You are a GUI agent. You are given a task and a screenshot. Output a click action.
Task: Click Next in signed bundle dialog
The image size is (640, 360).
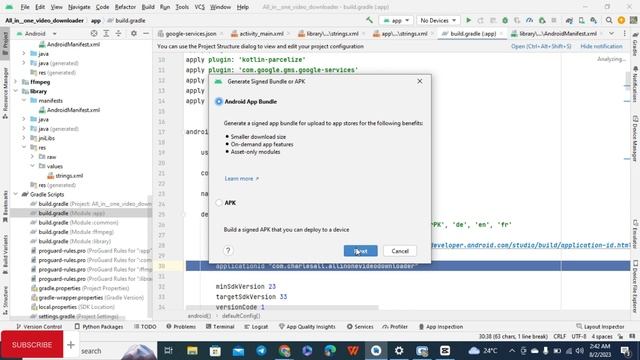tap(360, 251)
